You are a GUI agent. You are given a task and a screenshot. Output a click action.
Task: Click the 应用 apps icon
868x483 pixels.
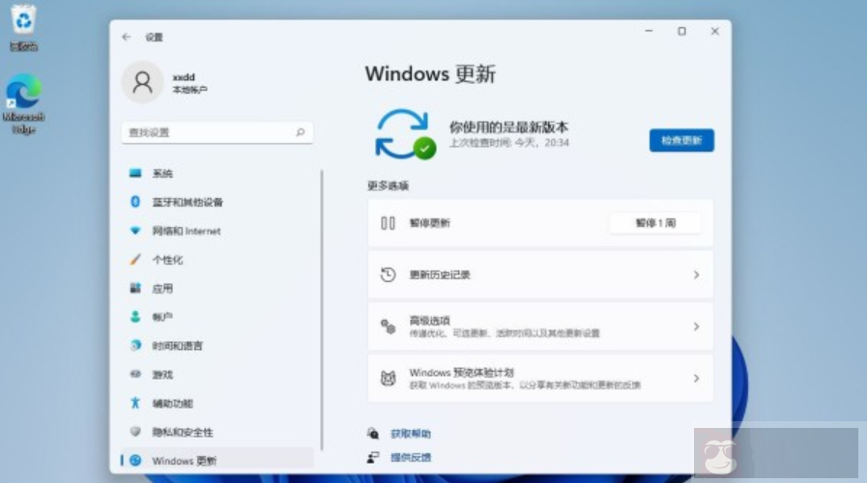pyautogui.click(x=135, y=288)
